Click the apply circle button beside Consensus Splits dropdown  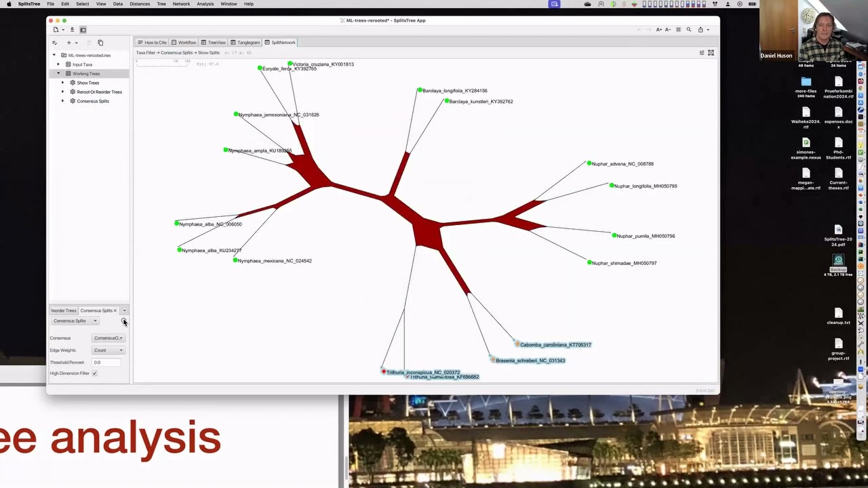tap(123, 321)
